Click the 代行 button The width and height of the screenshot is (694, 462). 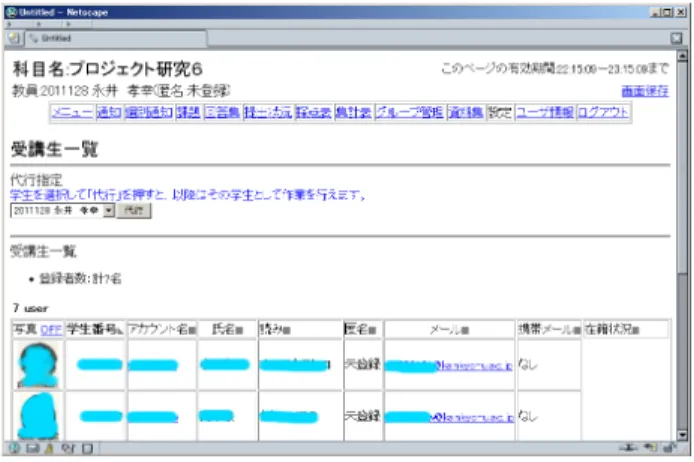(134, 211)
